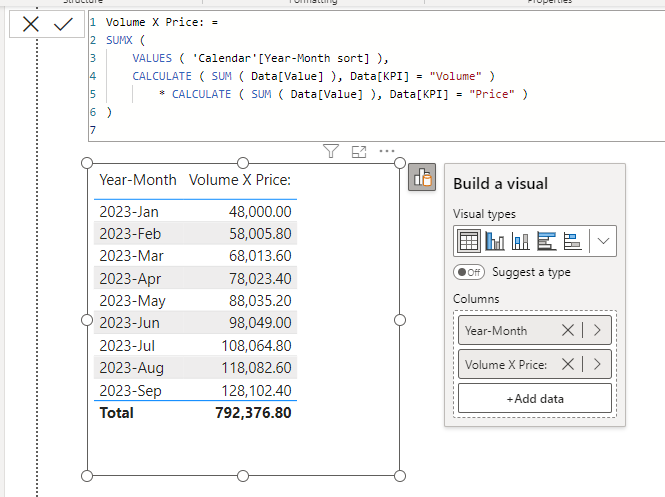Click the build a visual chart icon
Image resolution: width=665 pixels, height=497 pixels.
[422, 177]
